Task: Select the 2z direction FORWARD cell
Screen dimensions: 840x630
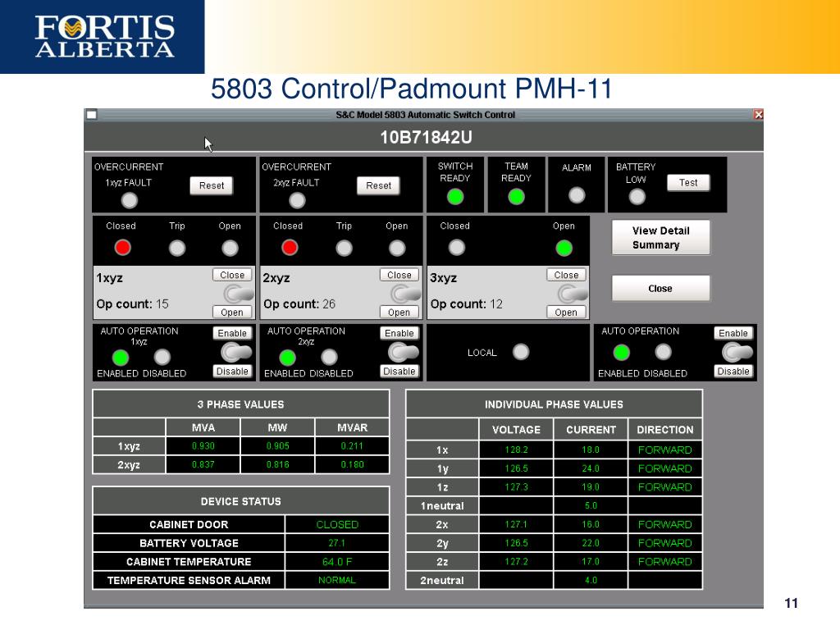Action: (664, 561)
